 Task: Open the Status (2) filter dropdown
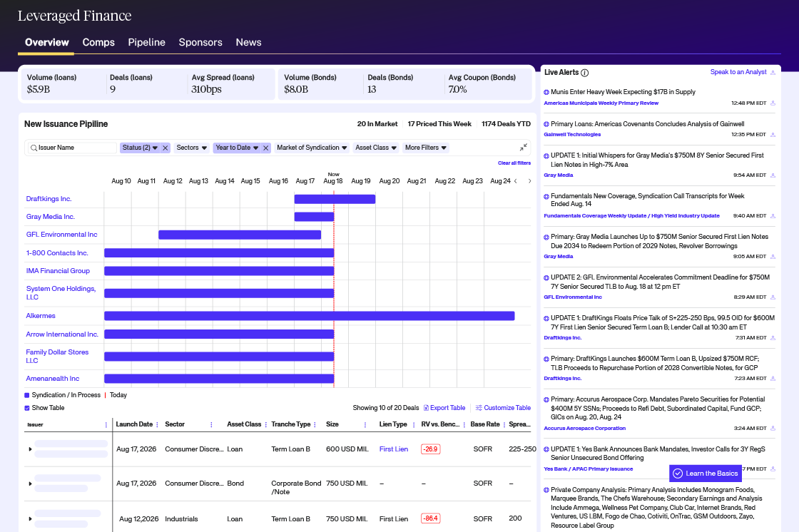tap(140, 148)
